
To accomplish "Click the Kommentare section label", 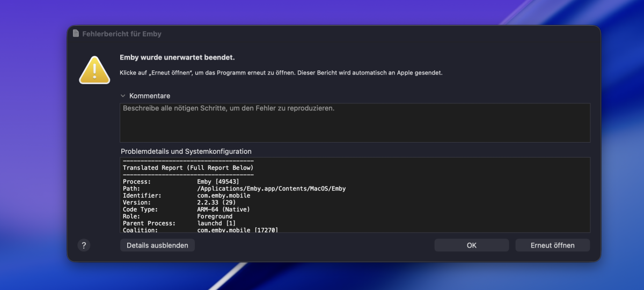I will point(150,96).
